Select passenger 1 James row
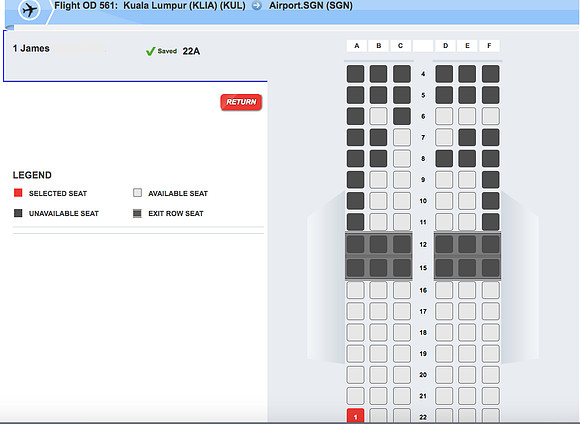The width and height of the screenshot is (580, 424). 135,55
